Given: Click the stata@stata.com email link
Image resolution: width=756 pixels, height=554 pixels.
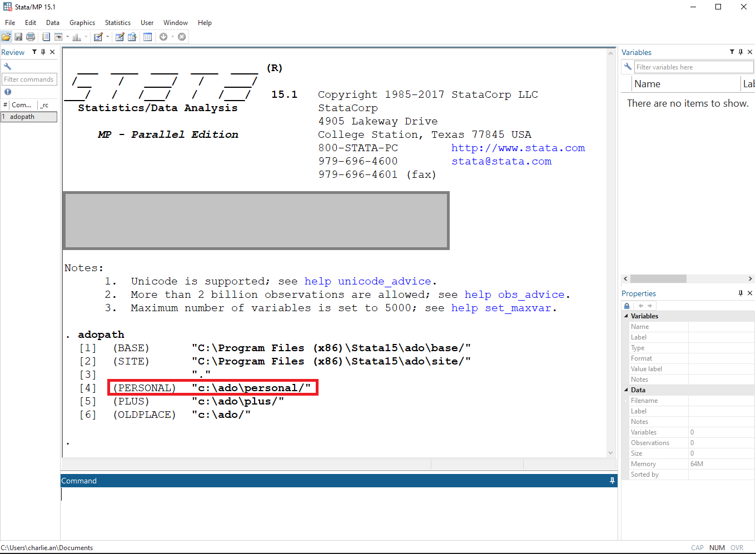Looking at the screenshot, I should (x=501, y=161).
